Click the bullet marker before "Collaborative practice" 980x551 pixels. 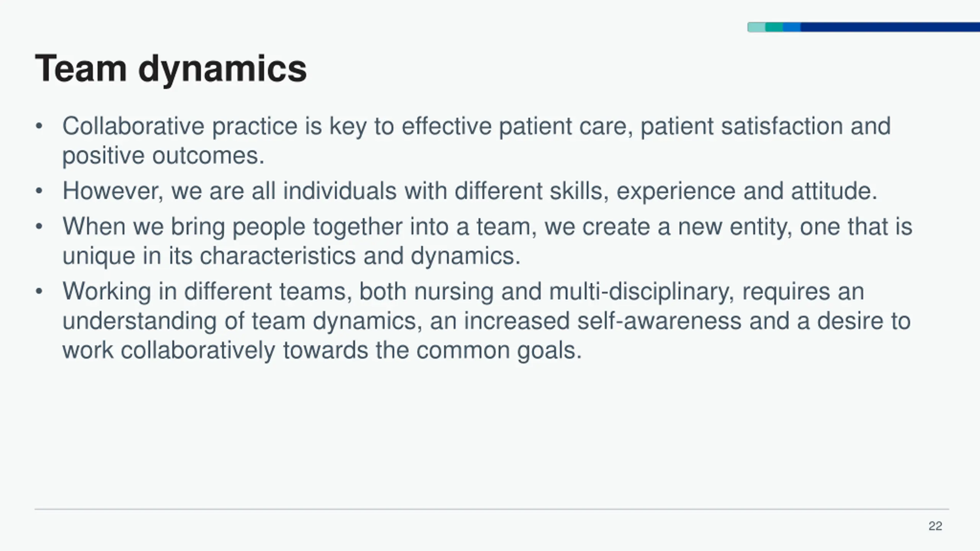(39, 126)
